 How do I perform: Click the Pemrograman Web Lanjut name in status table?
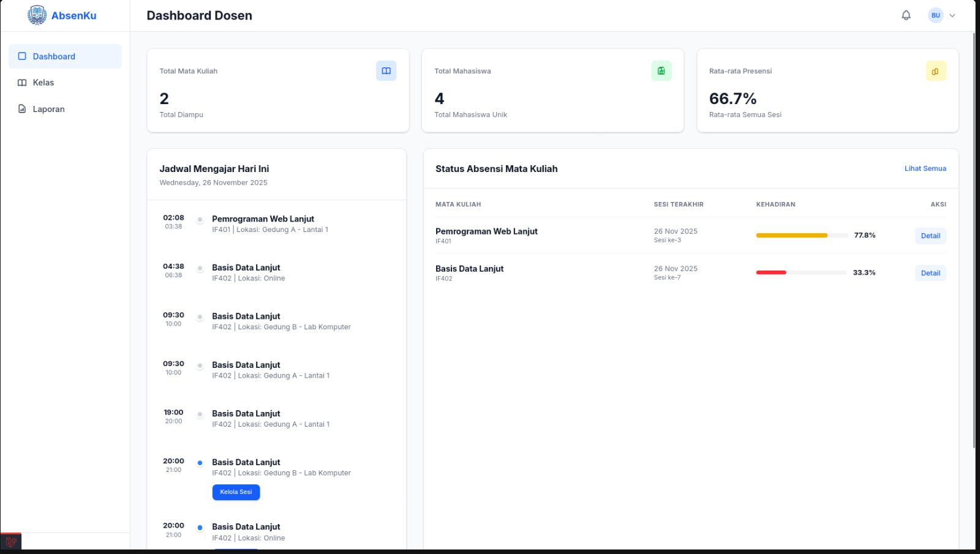pyautogui.click(x=486, y=231)
